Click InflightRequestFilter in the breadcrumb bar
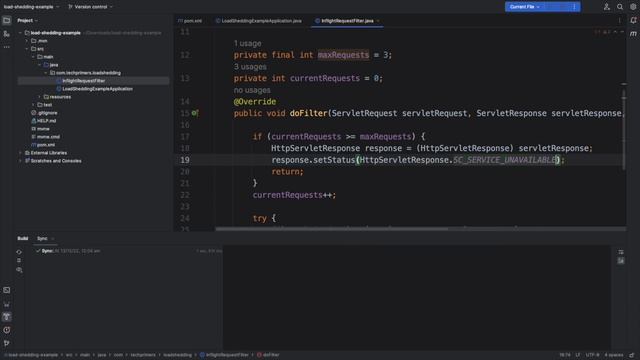This screenshot has height=360, width=640. click(224, 355)
